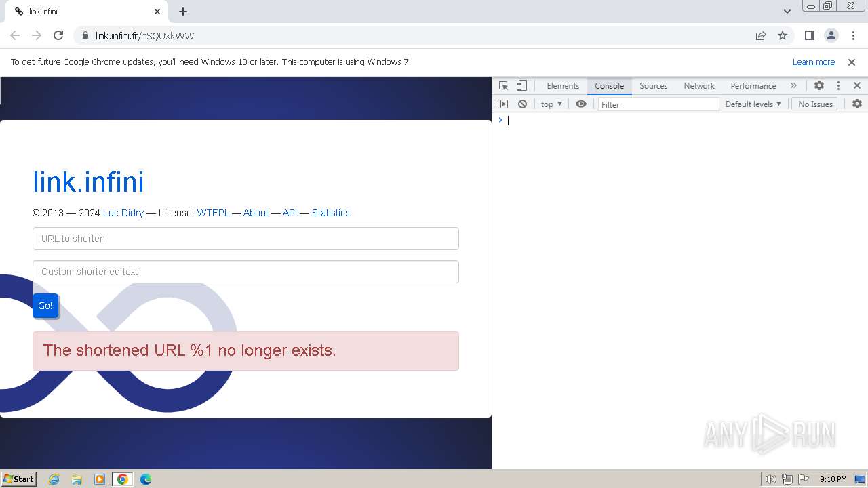This screenshot has height=488, width=868.
Task: Focus the console Filter field
Action: (658, 104)
